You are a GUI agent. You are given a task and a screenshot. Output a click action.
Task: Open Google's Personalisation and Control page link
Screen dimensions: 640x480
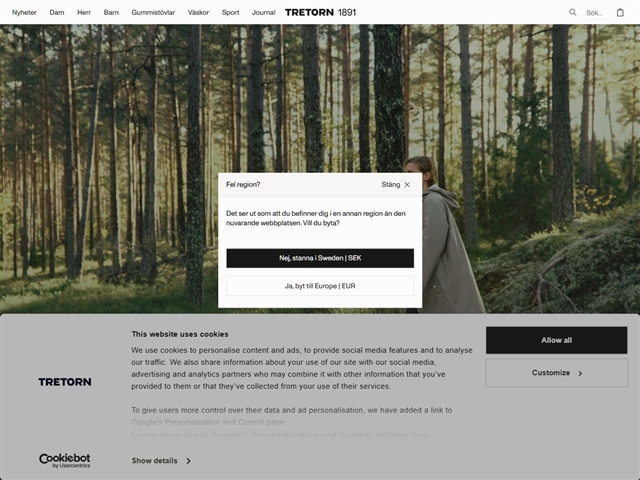208,422
